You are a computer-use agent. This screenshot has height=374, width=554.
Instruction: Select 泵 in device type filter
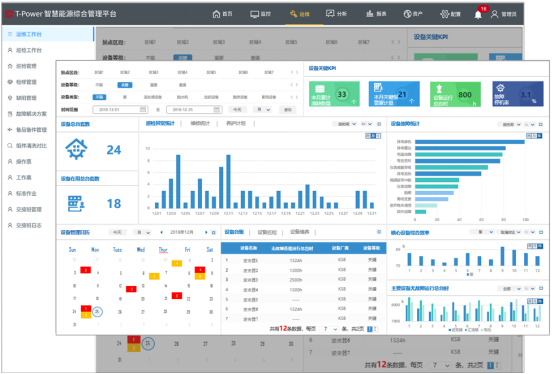(125, 97)
